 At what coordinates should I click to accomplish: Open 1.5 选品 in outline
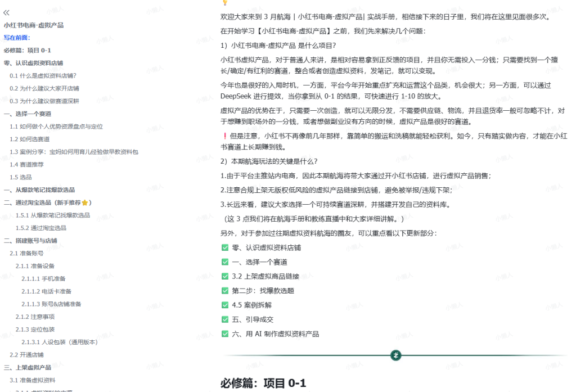(x=21, y=177)
